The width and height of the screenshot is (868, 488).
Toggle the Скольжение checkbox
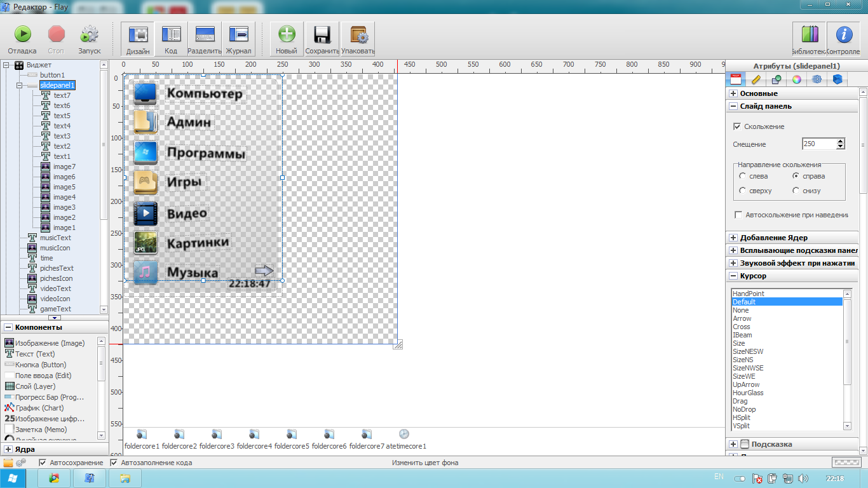[x=737, y=126]
